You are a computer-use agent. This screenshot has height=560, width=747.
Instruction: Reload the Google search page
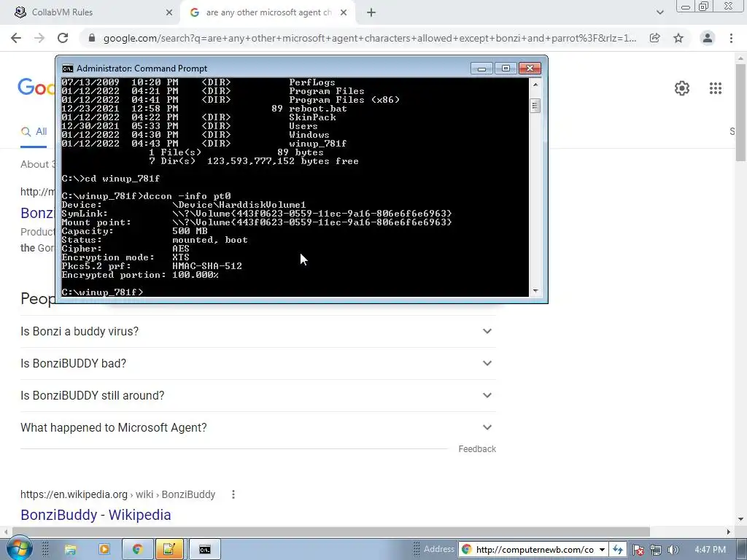(63, 38)
